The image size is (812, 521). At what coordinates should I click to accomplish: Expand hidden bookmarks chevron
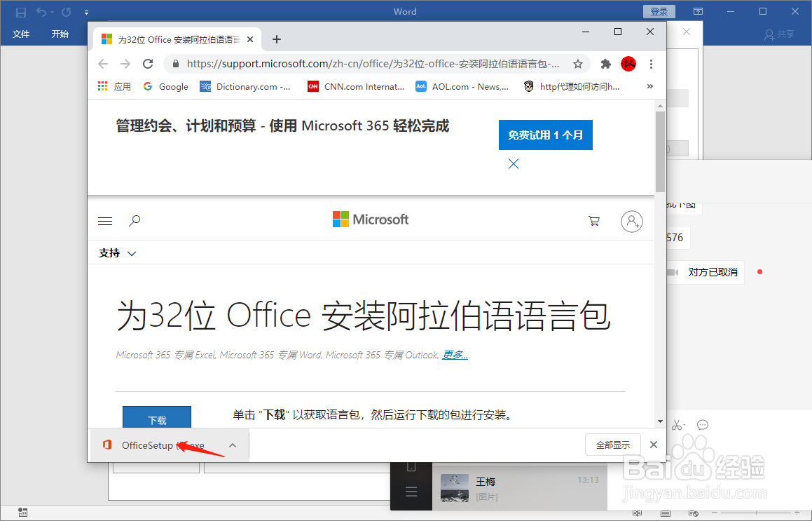650,86
